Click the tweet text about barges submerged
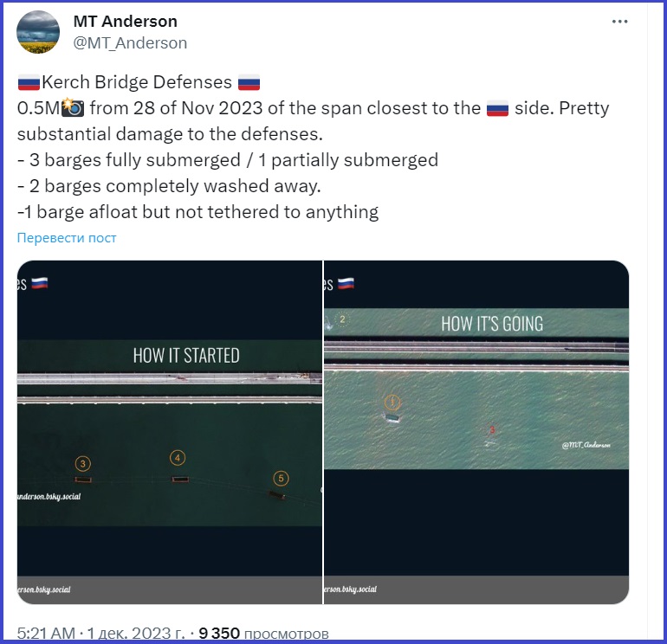667x644 pixels. tap(228, 160)
